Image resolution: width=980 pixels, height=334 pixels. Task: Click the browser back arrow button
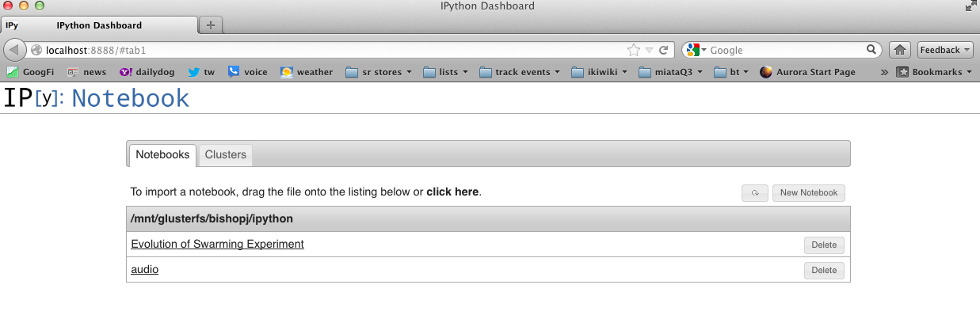(15, 50)
